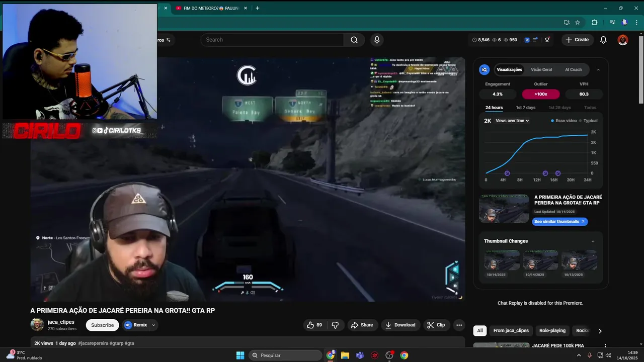Click the 16H marker on the views chart
644x362 pixels.
pyautogui.click(x=558, y=173)
